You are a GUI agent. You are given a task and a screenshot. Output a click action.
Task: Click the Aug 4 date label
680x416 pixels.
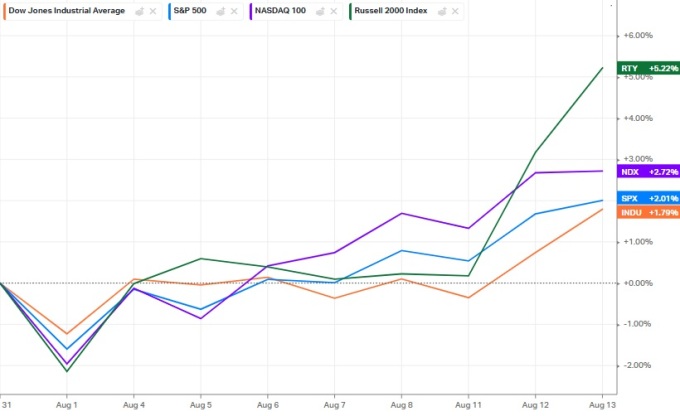(x=134, y=405)
